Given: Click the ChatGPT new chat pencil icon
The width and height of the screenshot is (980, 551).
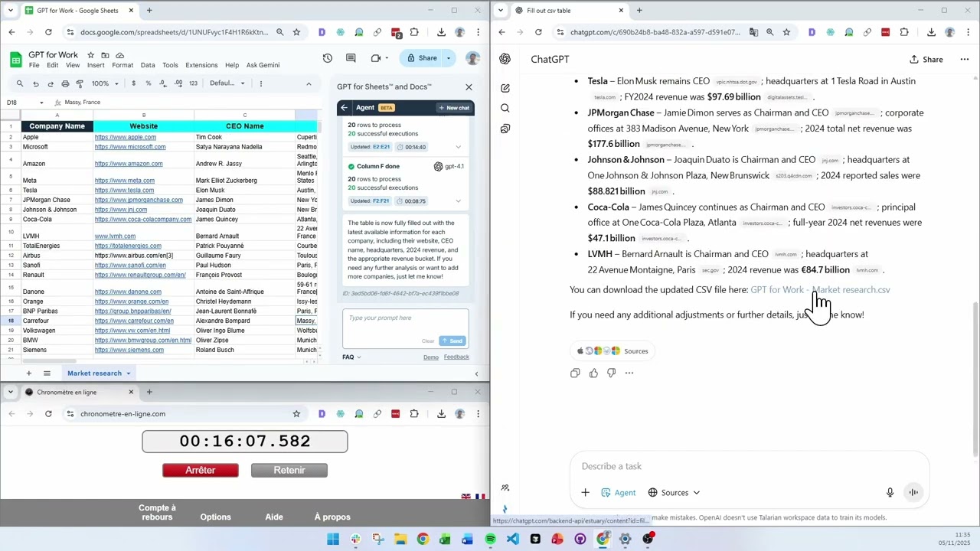Looking at the screenshot, I should point(505,88).
